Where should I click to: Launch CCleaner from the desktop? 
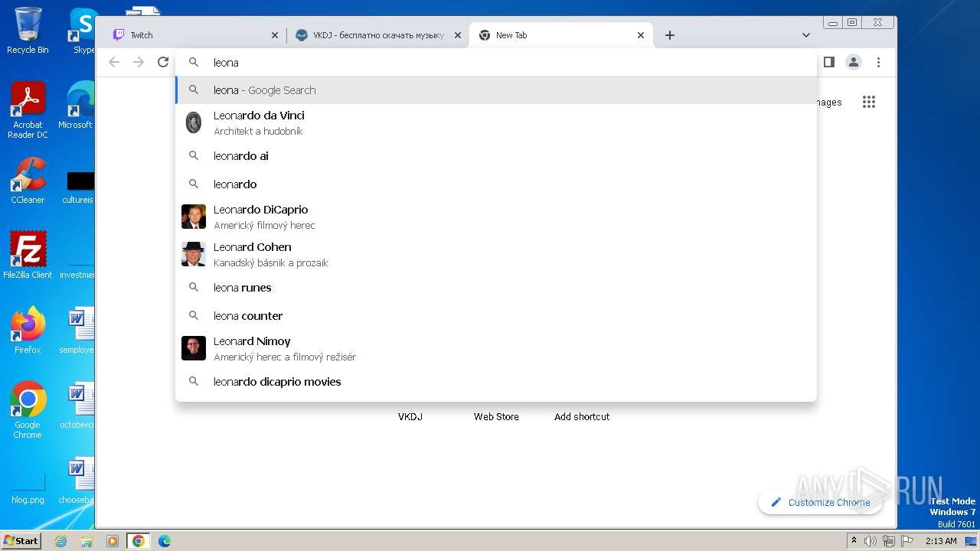28,181
